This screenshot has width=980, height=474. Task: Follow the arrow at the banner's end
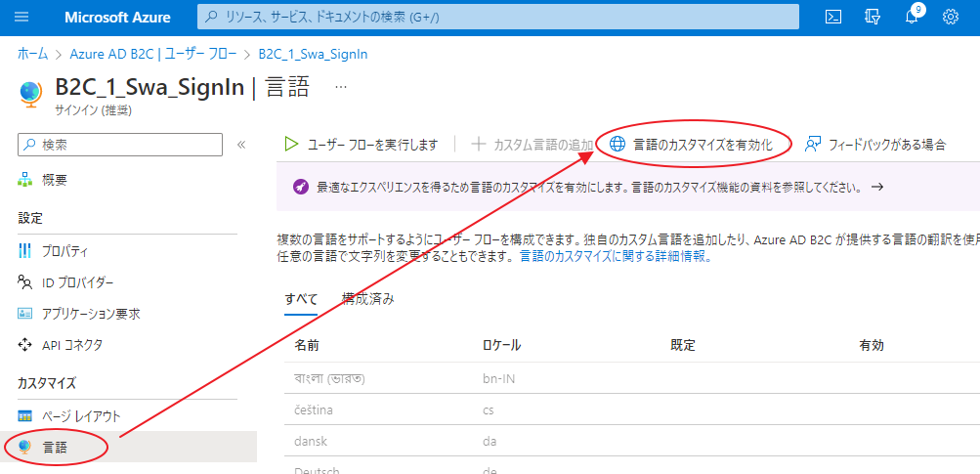point(876,187)
